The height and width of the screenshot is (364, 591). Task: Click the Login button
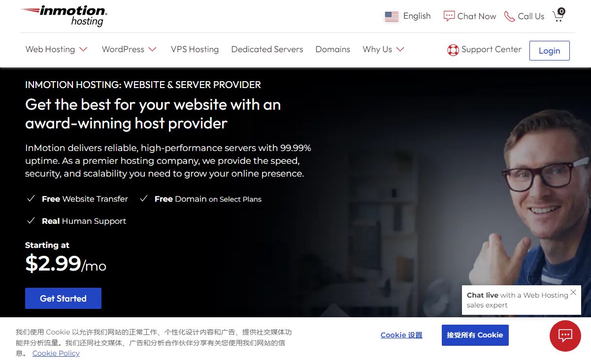549,51
